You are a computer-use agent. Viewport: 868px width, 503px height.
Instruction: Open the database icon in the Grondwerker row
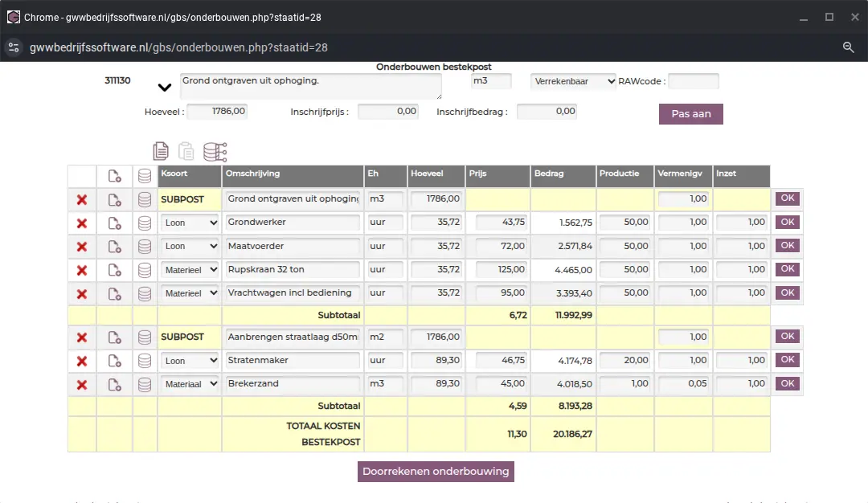click(x=145, y=223)
